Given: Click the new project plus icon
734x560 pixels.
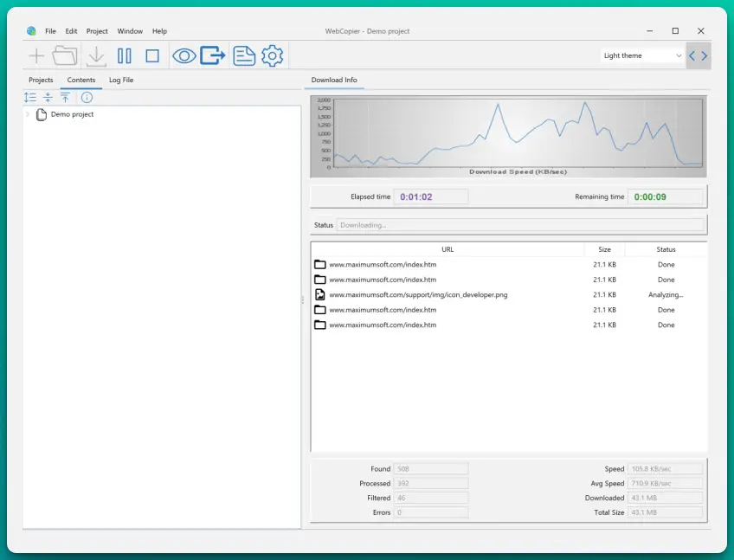Looking at the screenshot, I should pos(36,56).
